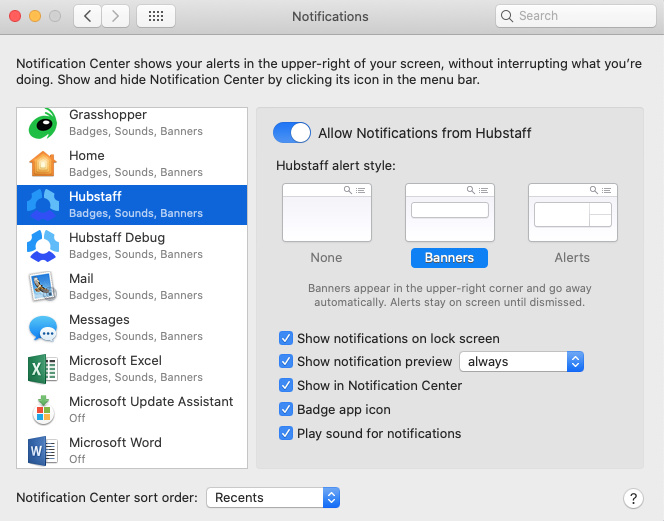Select Microsoft Update Assistant entry

[x=132, y=410]
